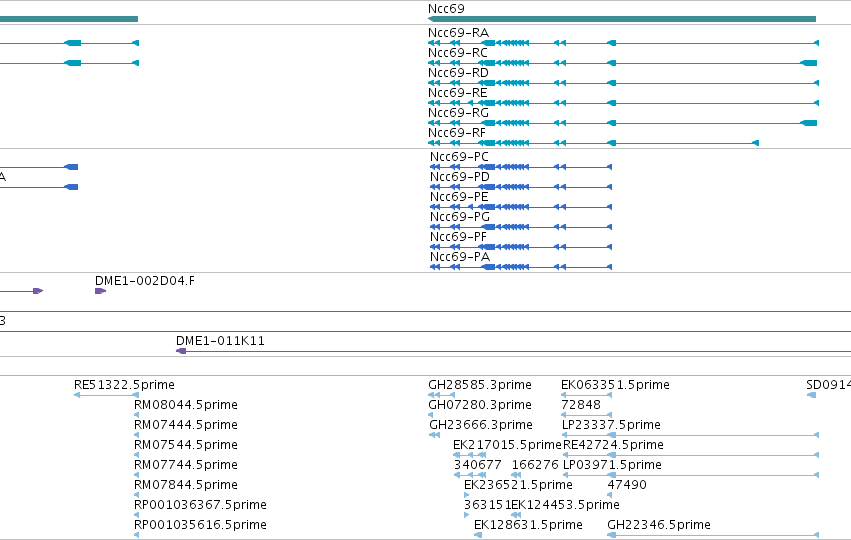
Task: Select the Ncc69 gene span bar
Action: point(622,19)
